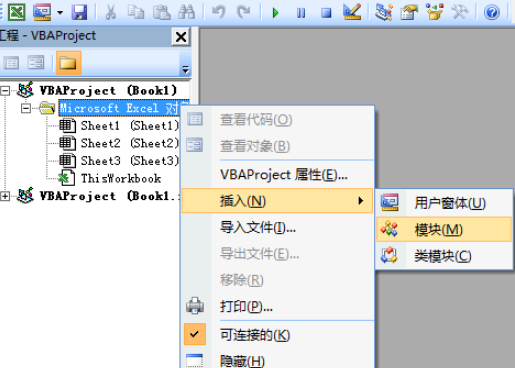Screen dimensions: 515x368
Task: Run macro with green play icon
Action: (x=275, y=13)
